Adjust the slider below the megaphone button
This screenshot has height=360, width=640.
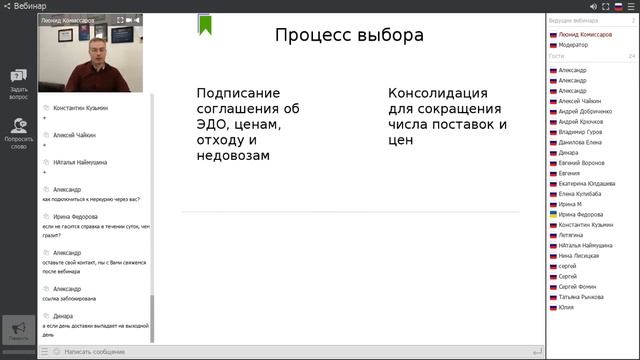tap(19, 351)
